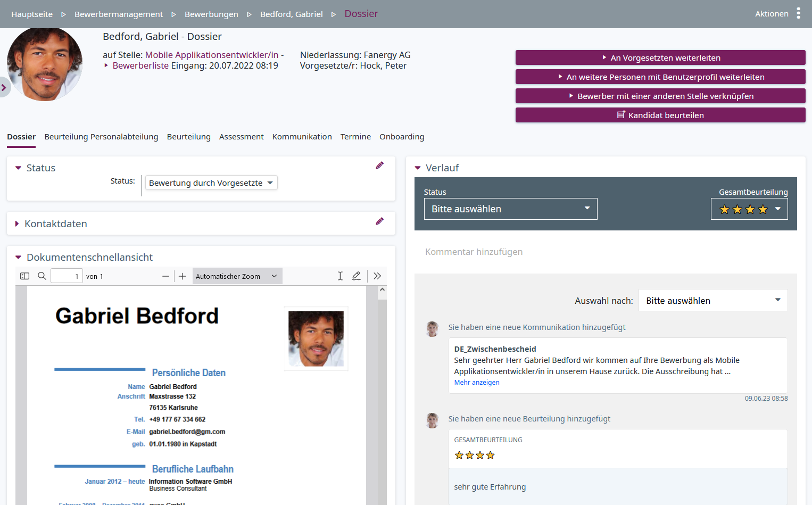The width and height of the screenshot is (812, 505).
Task: Click the edit pencil in Kontaktdaten panel
Action: tap(379, 221)
